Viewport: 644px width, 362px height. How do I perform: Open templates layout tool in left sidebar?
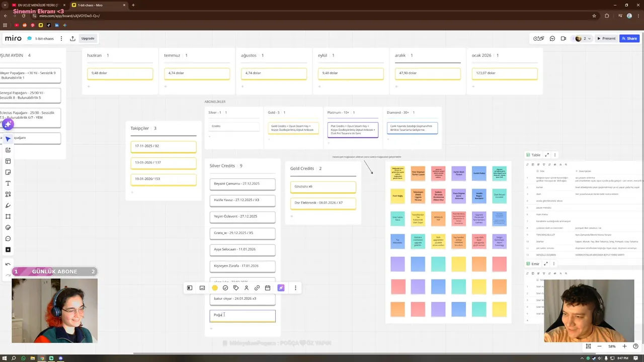pyautogui.click(x=8, y=161)
